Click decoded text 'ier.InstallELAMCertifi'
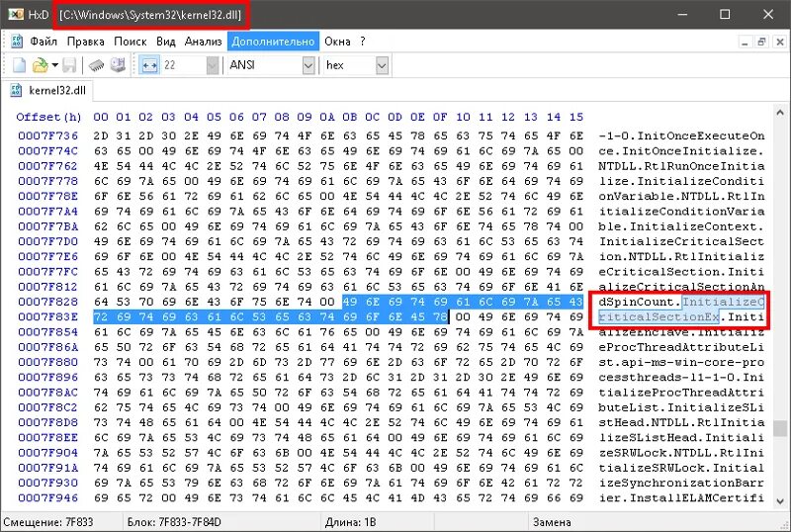791x532 pixels. (x=681, y=497)
